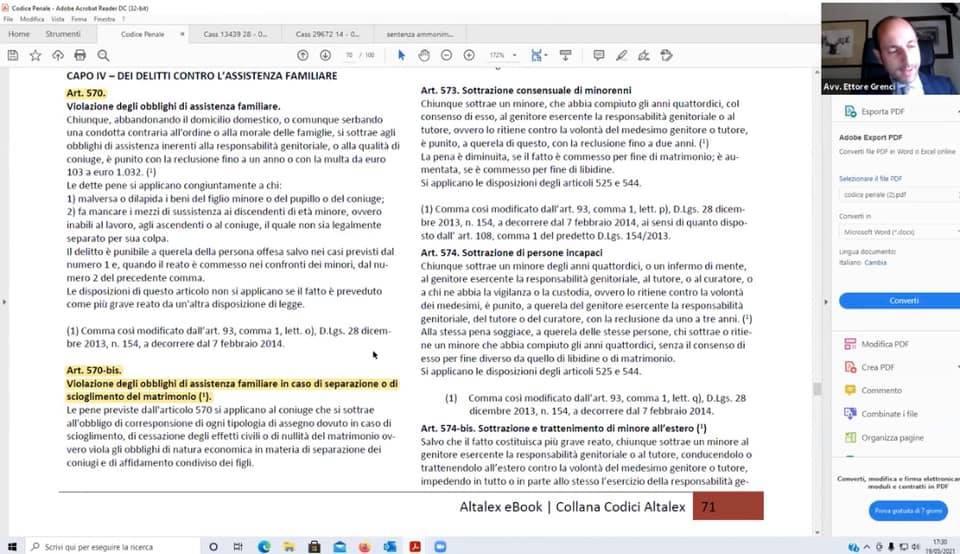Open the Modifica menu
This screenshot has height=554, width=960.
(32, 19)
